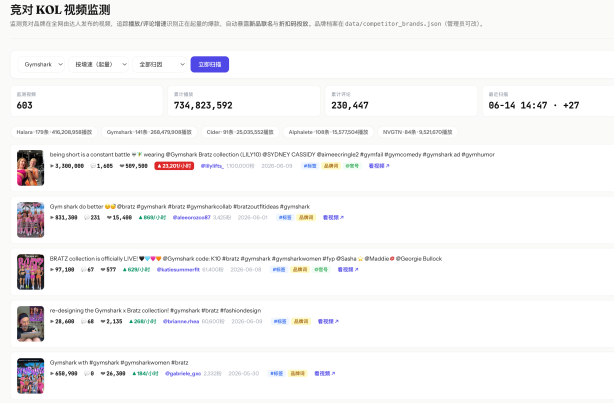614x403 pixels.
Task: Click heart icon beside 26,300
Action: (103, 374)
